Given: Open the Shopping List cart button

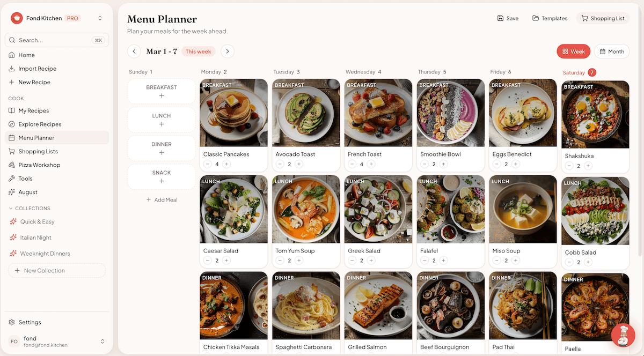Looking at the screenshot, I should [603, 18].
